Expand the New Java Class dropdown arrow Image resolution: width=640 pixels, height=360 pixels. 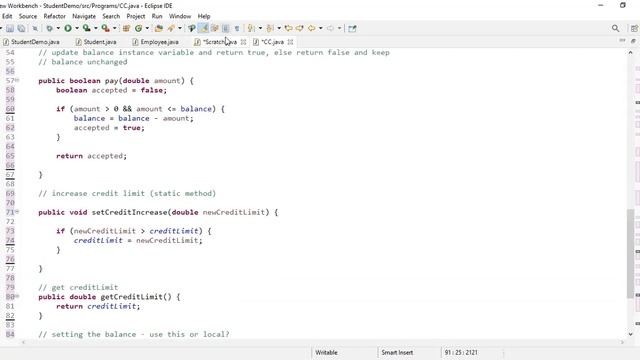point(147,28)
